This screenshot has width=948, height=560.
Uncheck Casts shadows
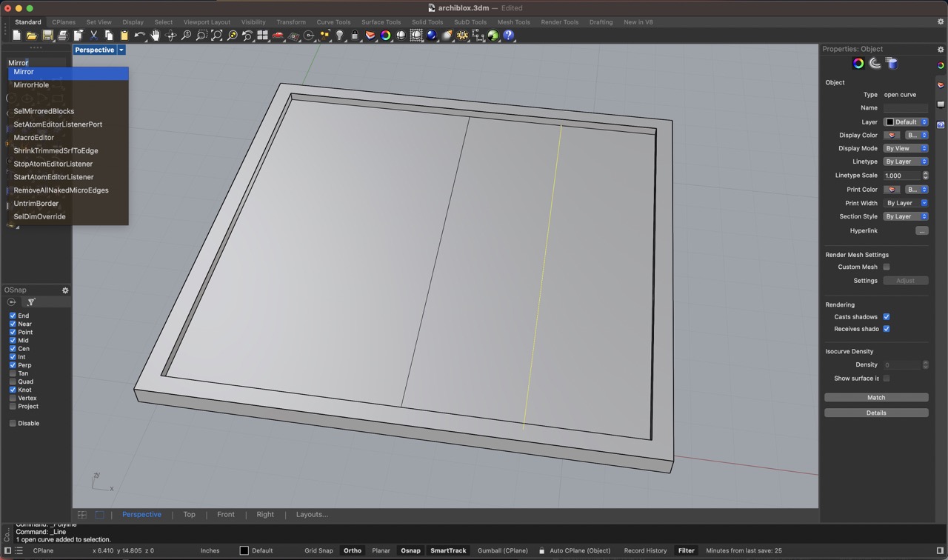(887, 316)
